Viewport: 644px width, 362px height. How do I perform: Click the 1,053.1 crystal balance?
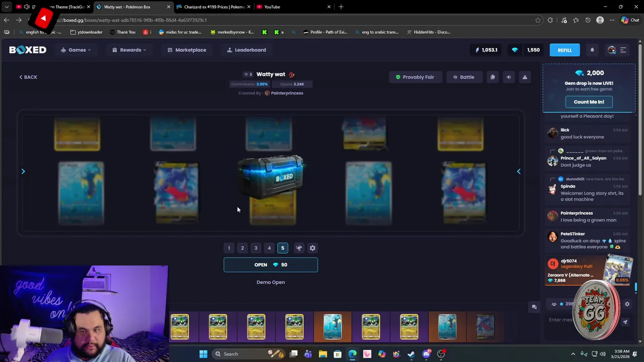[x=487, y=50]
